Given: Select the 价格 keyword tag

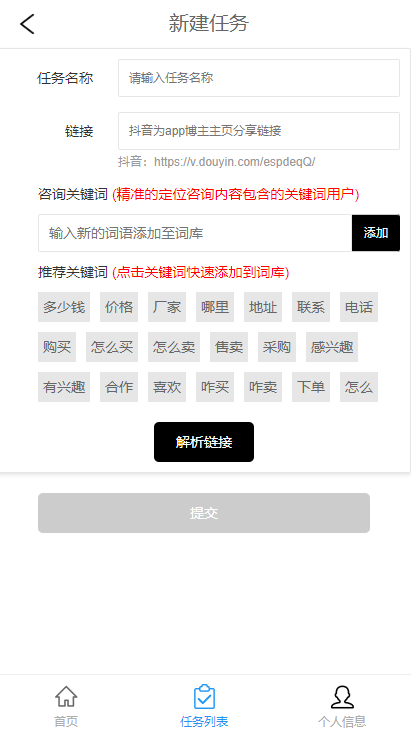Looking at the screenshot, I should coord(119,307).
